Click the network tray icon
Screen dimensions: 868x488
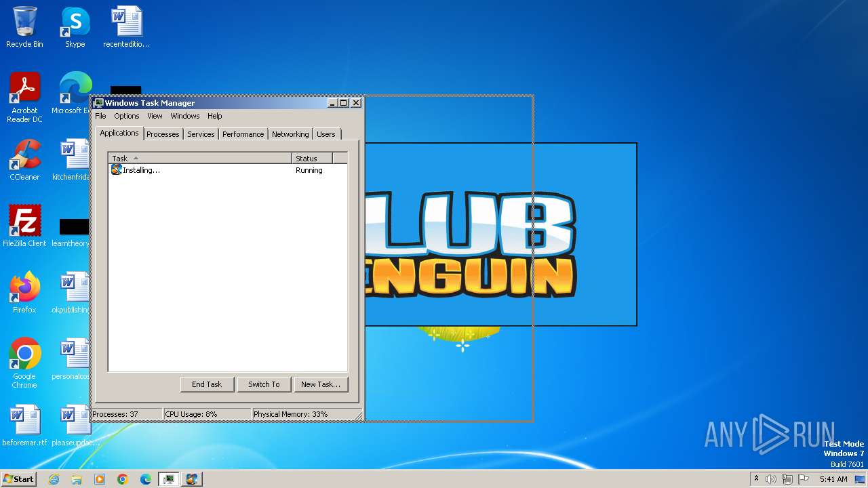(x=787, y=479)
